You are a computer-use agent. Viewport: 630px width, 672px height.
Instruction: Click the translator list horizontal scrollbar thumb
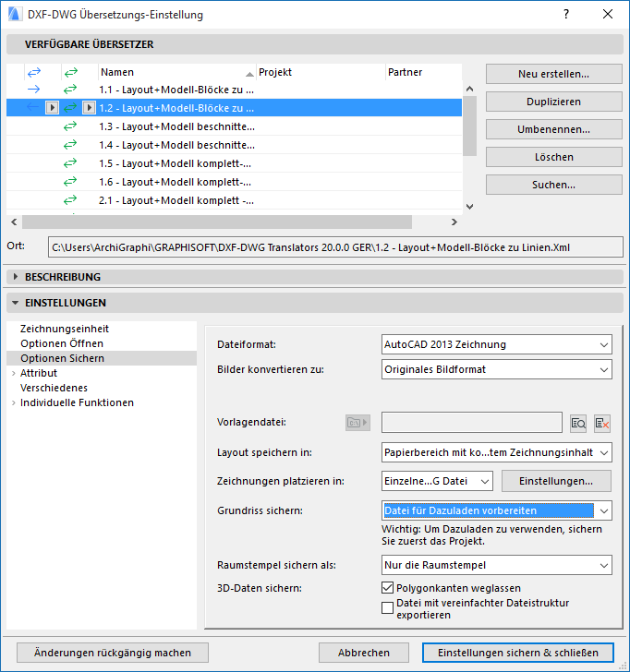pyautogui.click(x=217, y=222)
